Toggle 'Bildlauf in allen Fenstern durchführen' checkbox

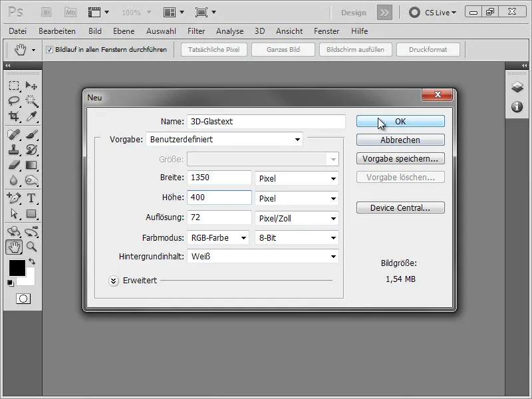(49, 49)
